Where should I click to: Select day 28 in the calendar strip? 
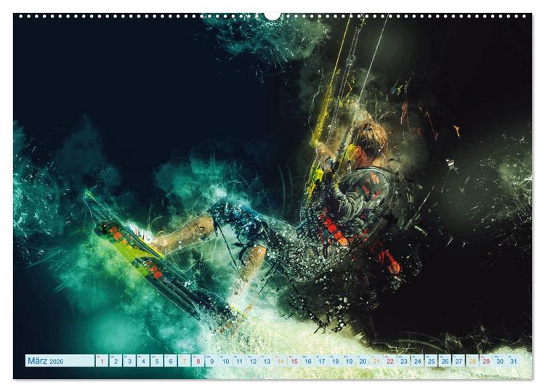(x=473, y=361)
